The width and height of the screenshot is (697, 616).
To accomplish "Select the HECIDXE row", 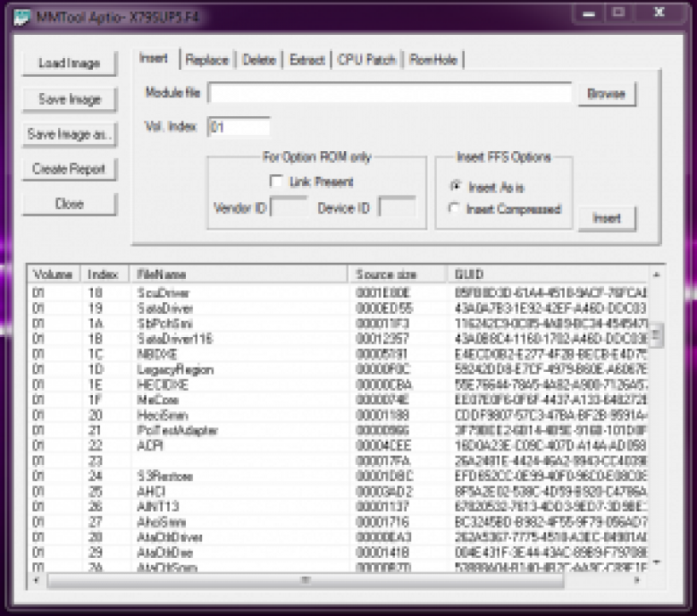I will point(338,384).
